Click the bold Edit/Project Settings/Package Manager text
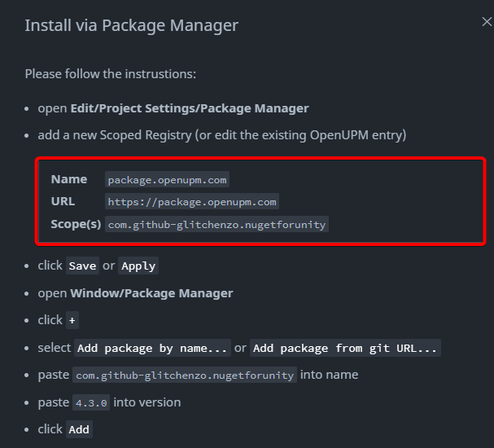The width and height of the screenshot is (494, 448). pyautogui.click(x=190, y=108)
